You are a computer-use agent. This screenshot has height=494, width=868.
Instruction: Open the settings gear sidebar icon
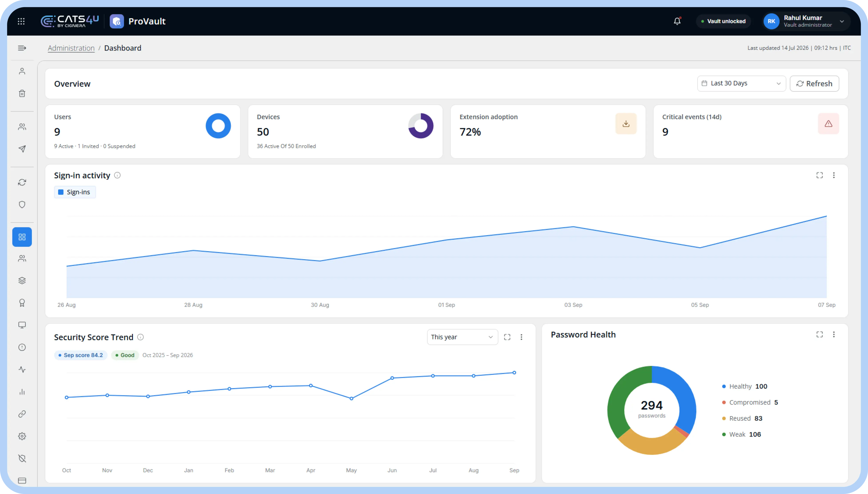(x=22, y=436)
